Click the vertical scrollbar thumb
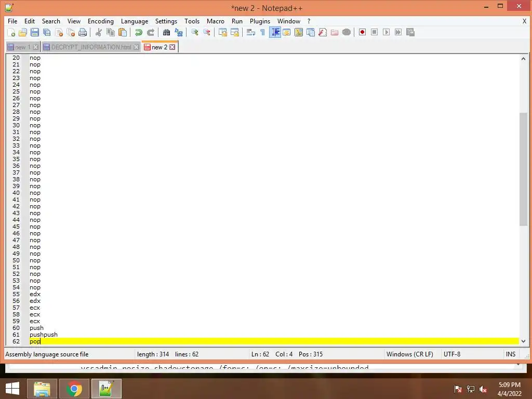 523,169
